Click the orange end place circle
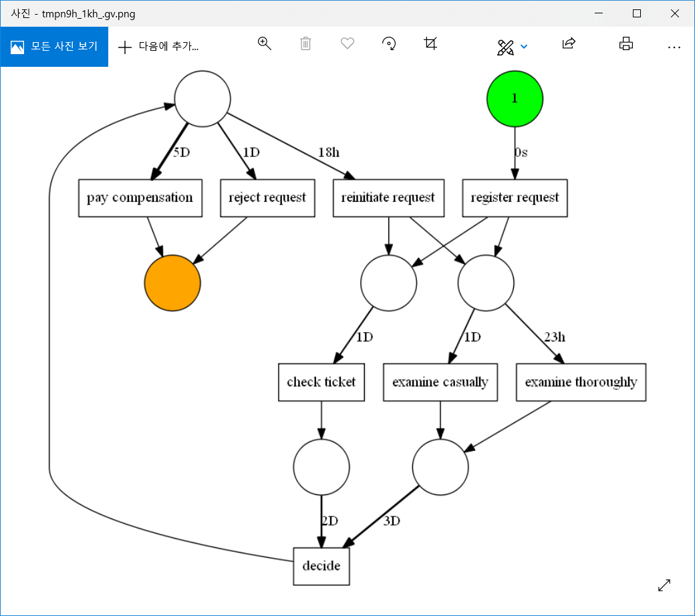695x616 pixels. (x=172, y=283)
